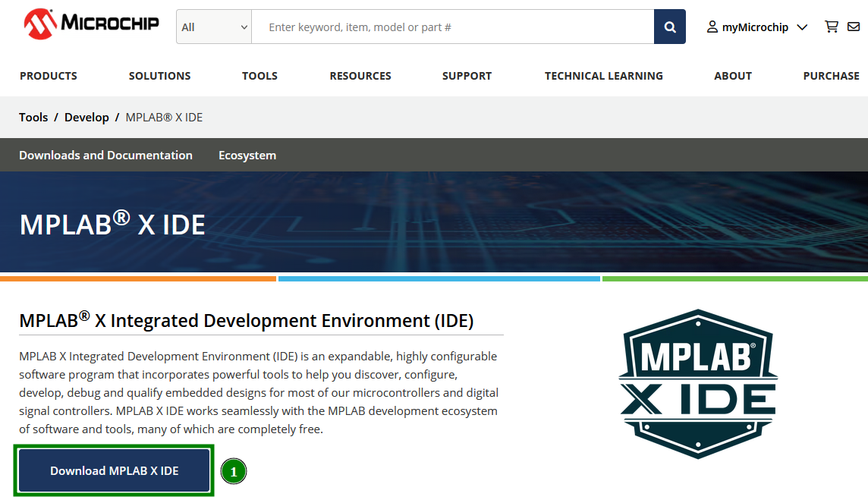
Task: Click the MPLAB X Integrated Development Environment heading
Action: (247, 320)
